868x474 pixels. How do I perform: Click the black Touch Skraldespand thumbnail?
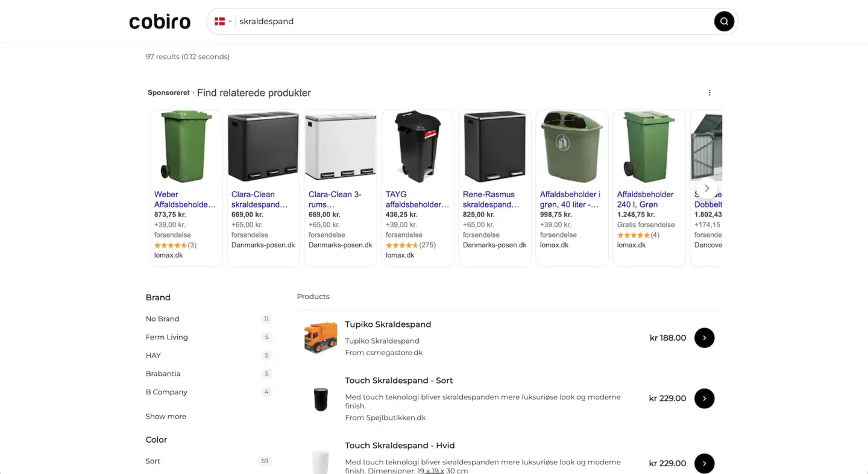321,399
